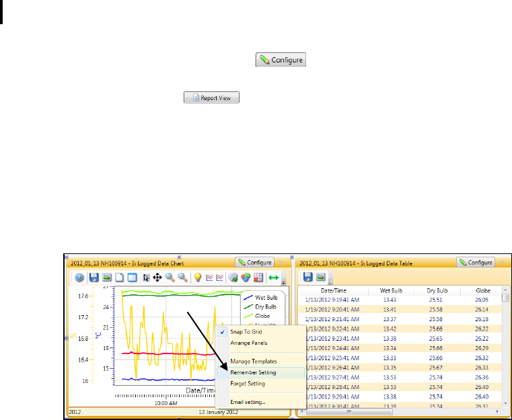Screen dimensions: 512x420
Task: Open Data Table toolbar overflow options arrow
Action: (330, 282)
